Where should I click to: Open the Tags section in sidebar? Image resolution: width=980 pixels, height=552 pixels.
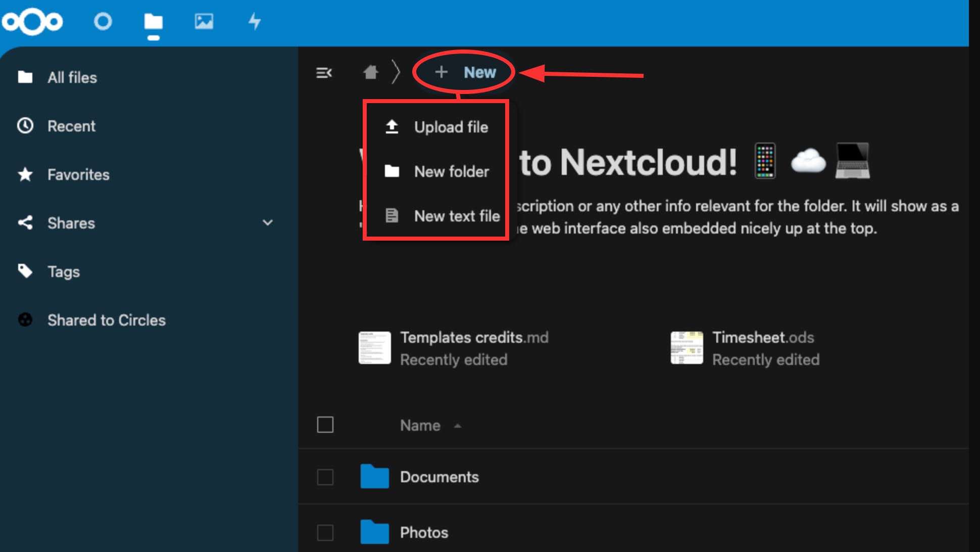click(63, 271)
